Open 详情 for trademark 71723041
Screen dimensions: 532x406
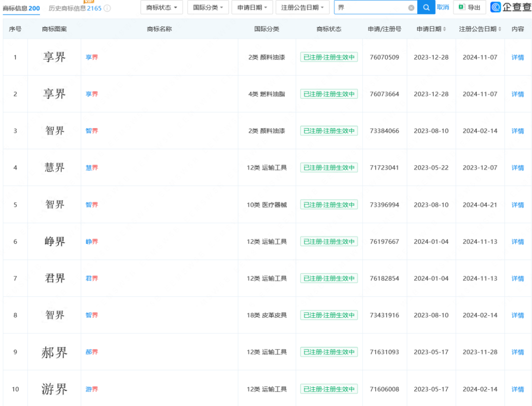[x=518, y=168]
